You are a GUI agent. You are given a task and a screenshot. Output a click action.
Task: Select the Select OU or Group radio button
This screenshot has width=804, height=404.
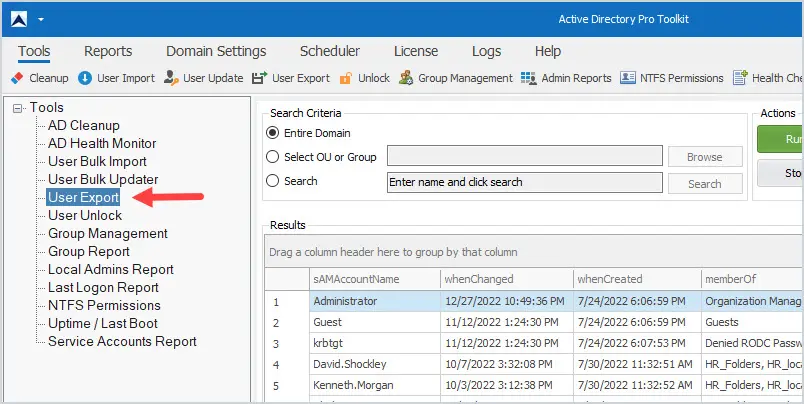pyautogui.click(x=273, y=157)
